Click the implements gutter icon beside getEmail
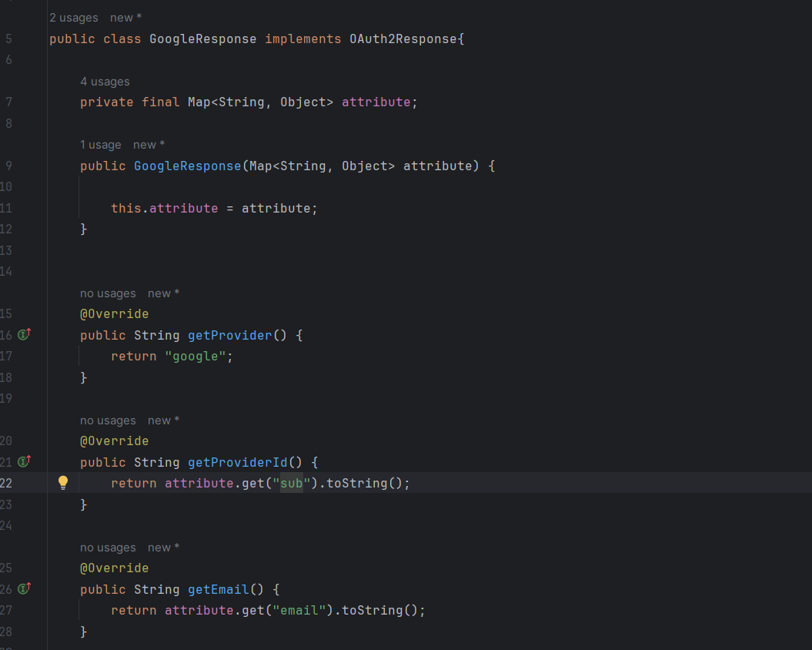The image size is (812, 650). point(25,588)
